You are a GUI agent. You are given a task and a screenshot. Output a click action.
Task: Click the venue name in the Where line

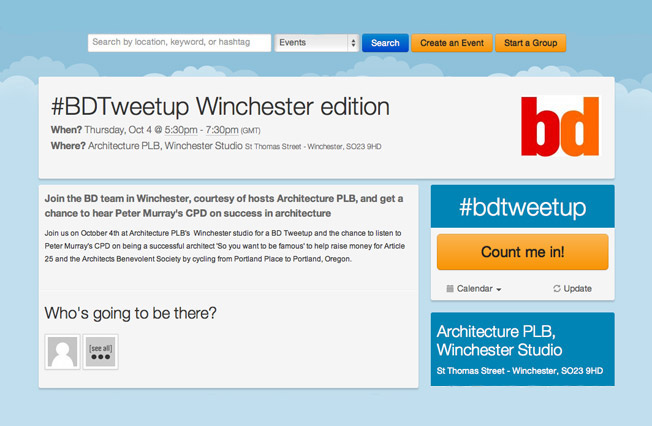pos(165,146)
